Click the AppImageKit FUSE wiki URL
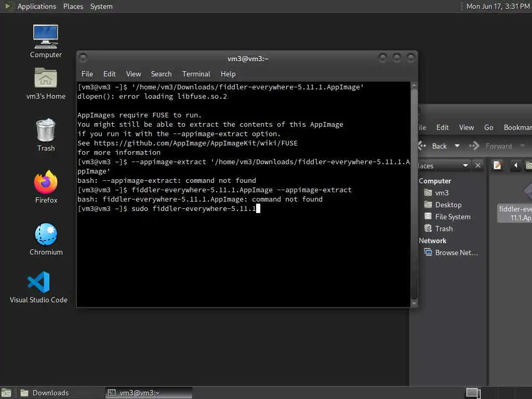This screenshot has height=399, width=532. [x=195, y=143]
